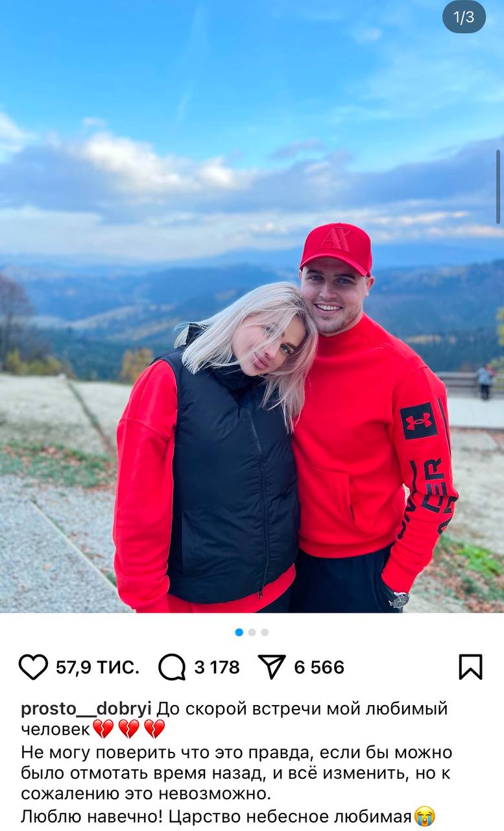Select the first blue carousel dot
504x831 pixels.
click(239, 632)
